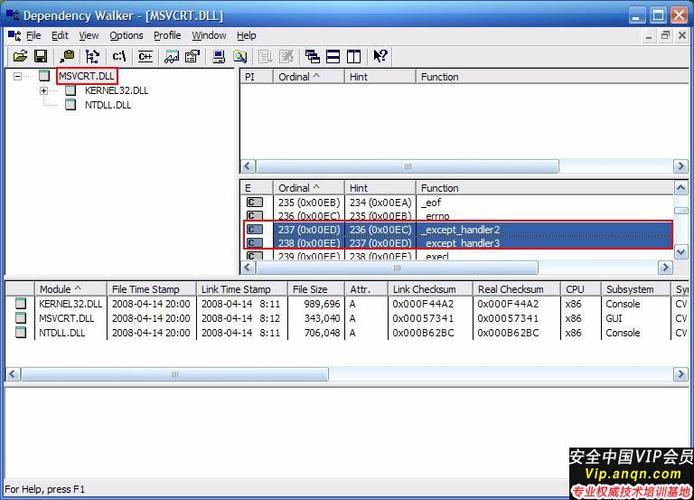The height and width of the screenshot is (500, 694).
Task: Sort exports list by E column header
Action: click(x=256, y=188)
